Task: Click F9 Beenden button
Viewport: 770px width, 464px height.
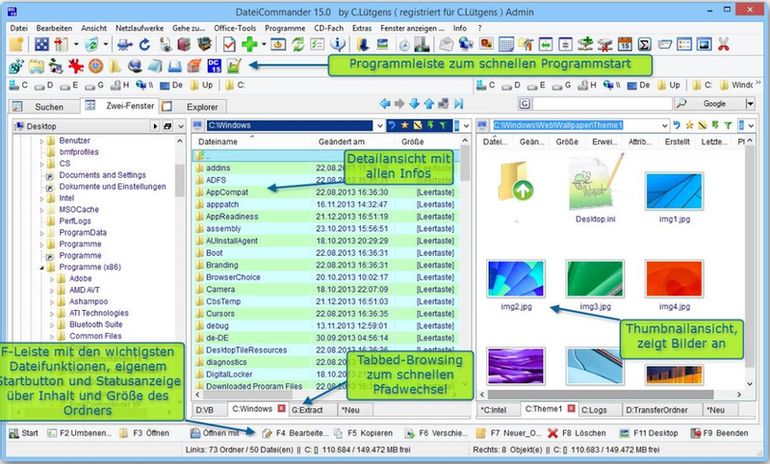Action: coord(719,433)
